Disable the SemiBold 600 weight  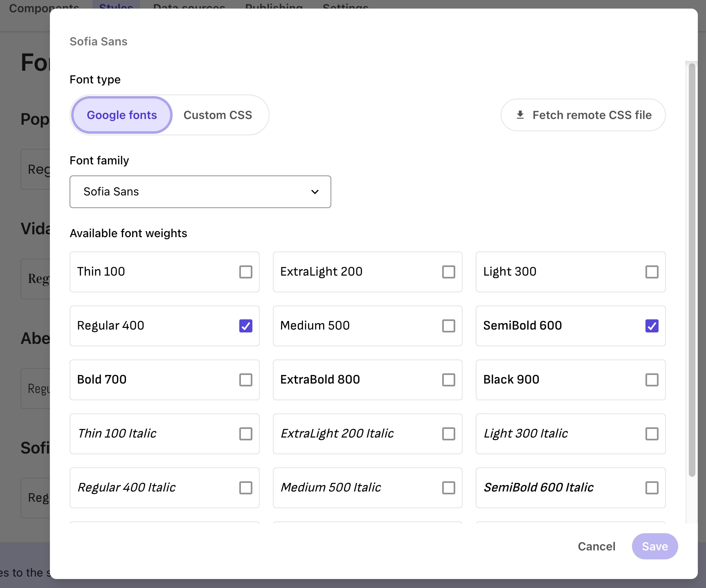pyautogui.click(x=652, y=326)
